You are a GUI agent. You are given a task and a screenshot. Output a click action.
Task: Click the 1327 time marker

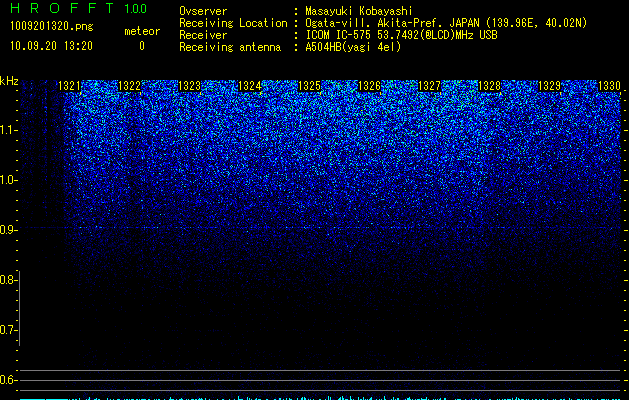(430, 86)
